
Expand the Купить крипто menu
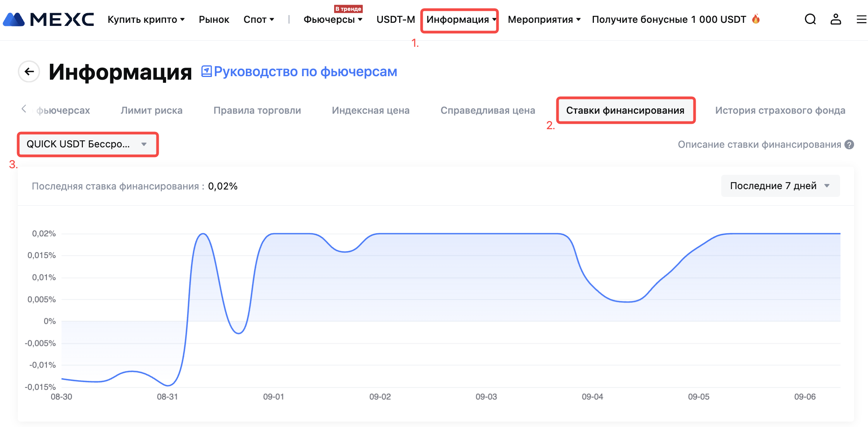coord(146,19)
